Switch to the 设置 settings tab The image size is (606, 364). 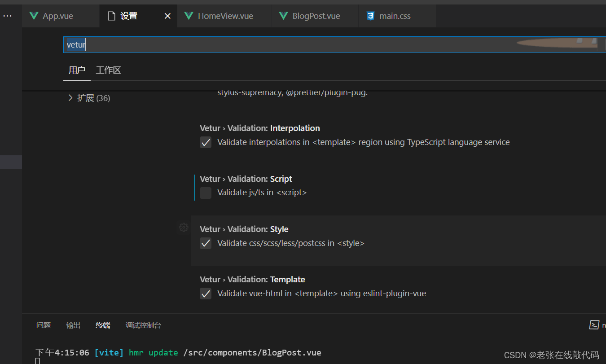138,16
